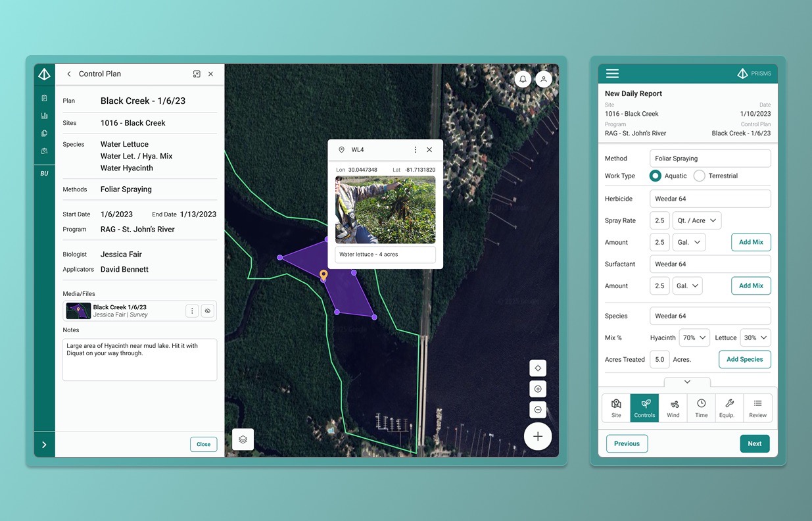Click the PRISMS logo in the left sidebar
The width and height of the screenshot is (812, 521).
coord(44,74)
